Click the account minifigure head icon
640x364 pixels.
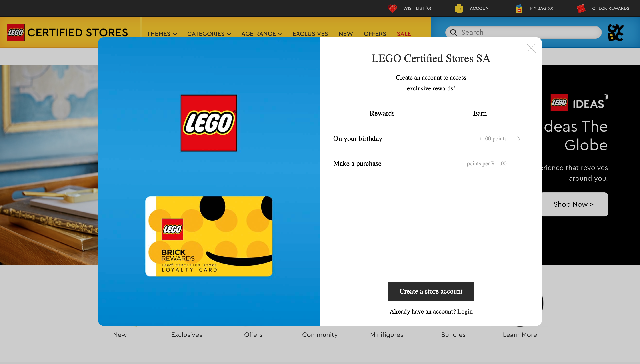click(459, 8)
